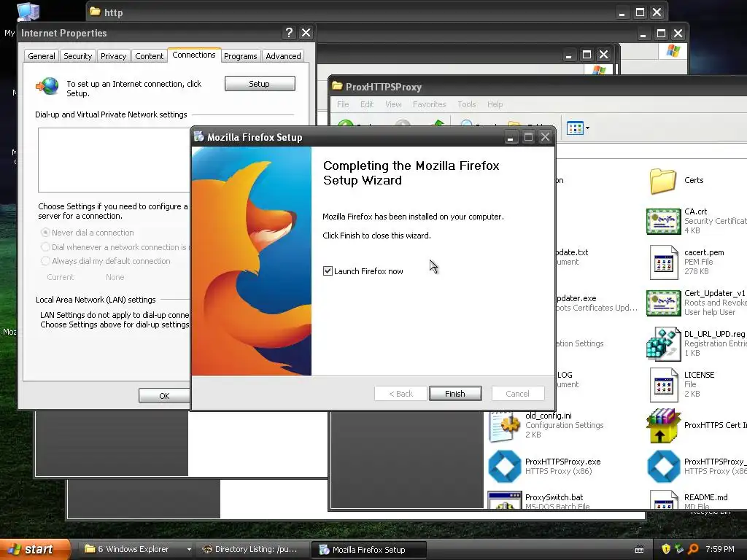Select Dial whenever a network connection radio button
The width and height of the screenshot is (747, 560).
45,246
